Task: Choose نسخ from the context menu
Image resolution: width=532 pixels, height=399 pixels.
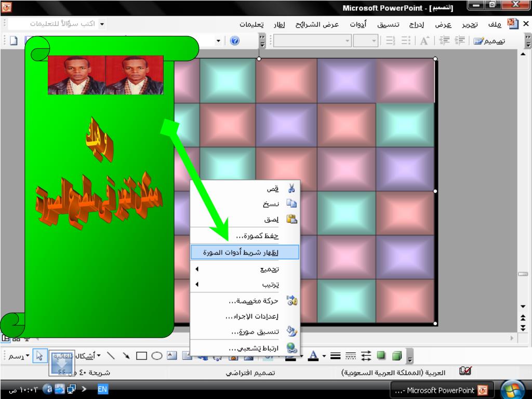Action: click(x=245, y=204)
